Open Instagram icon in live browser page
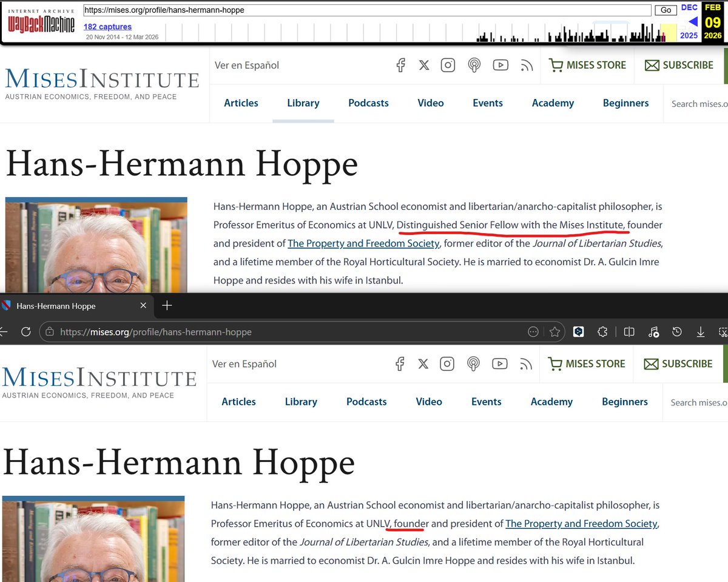Viewport: 728px width, 582px height. 447,364
